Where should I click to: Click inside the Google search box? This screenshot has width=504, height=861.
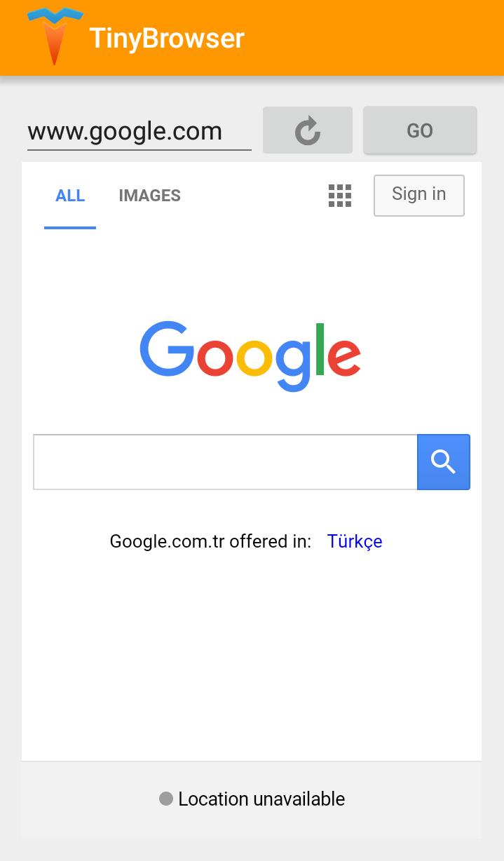click(225, 462)
